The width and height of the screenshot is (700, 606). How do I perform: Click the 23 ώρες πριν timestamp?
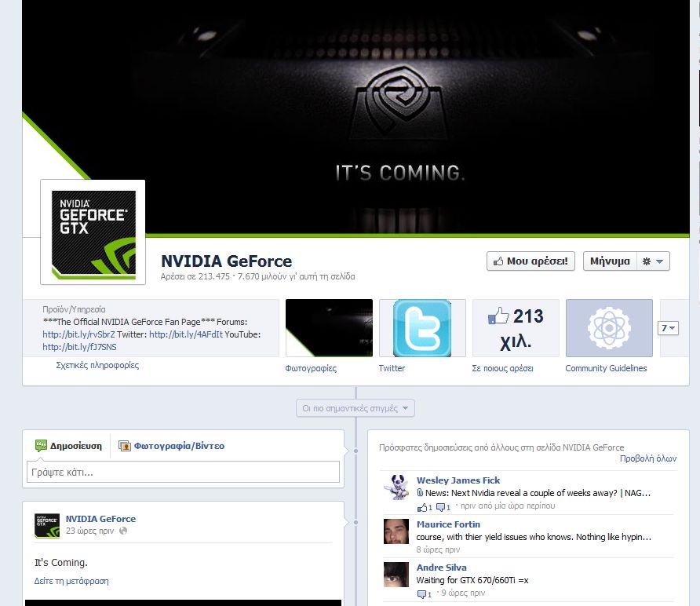(89, 531)
